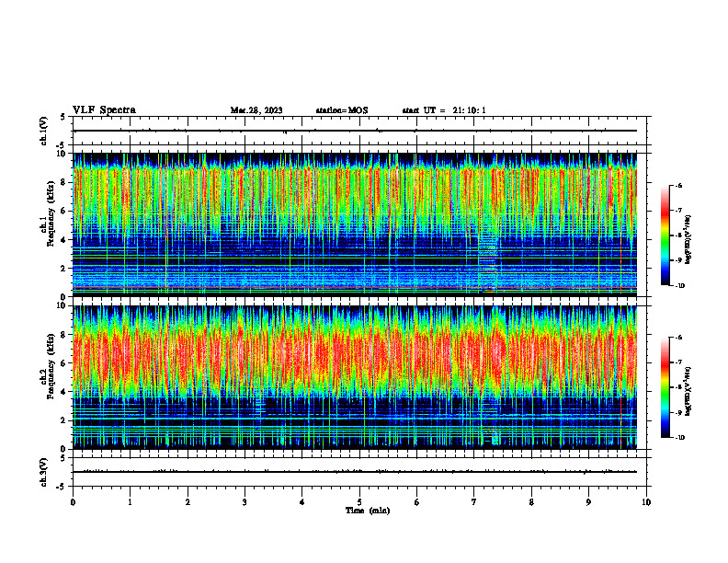Click the ch.2 "Frequency (kHz)" axis label
This screenshot has height=563, width=728.
point(51,366)
